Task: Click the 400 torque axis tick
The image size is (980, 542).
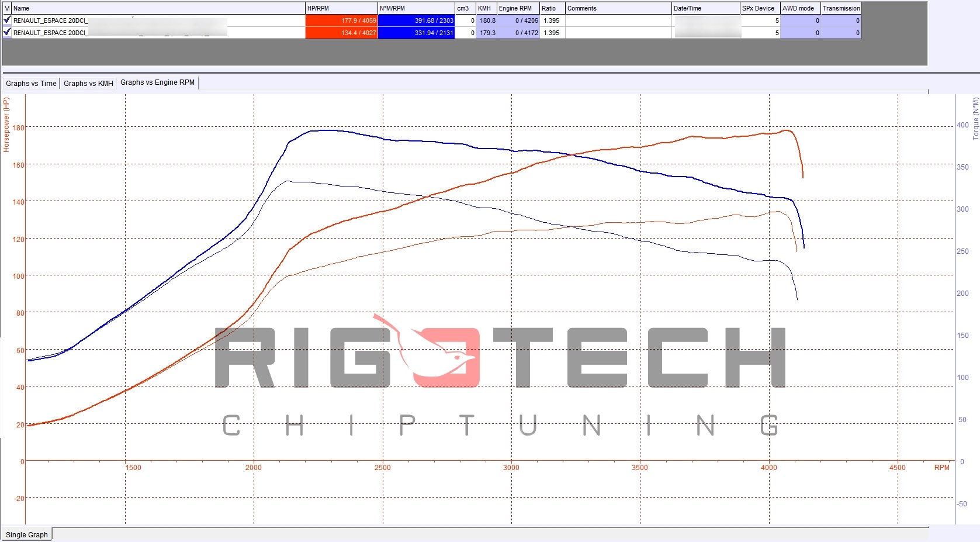Action: click(962, 125)
